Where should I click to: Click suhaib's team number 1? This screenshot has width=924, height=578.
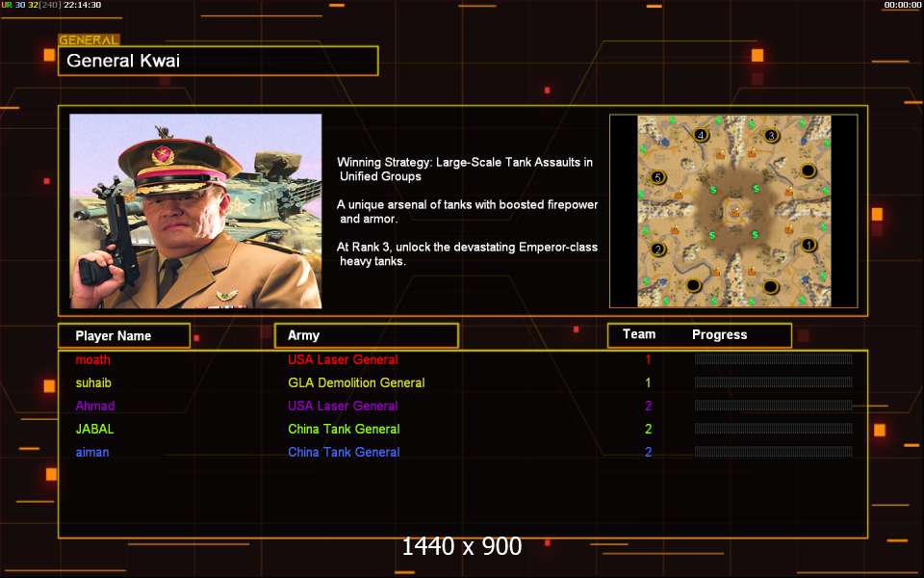tap(648, 382)
